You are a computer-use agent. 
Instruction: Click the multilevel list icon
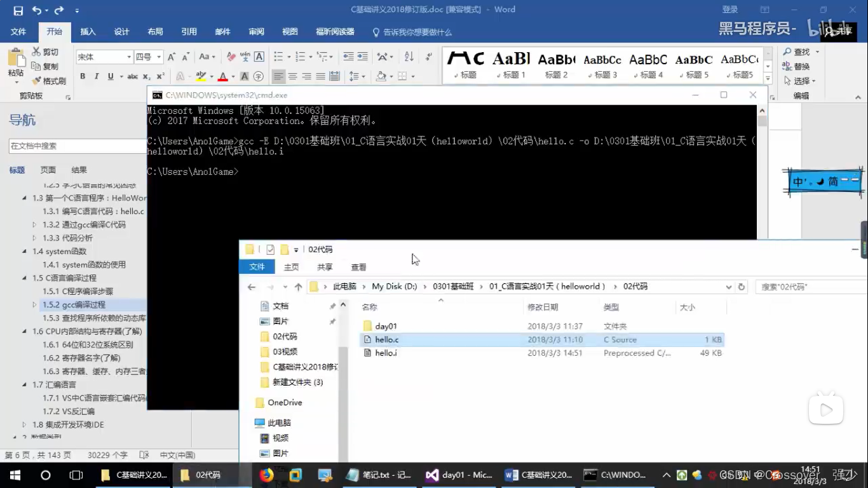pos(322,57)
